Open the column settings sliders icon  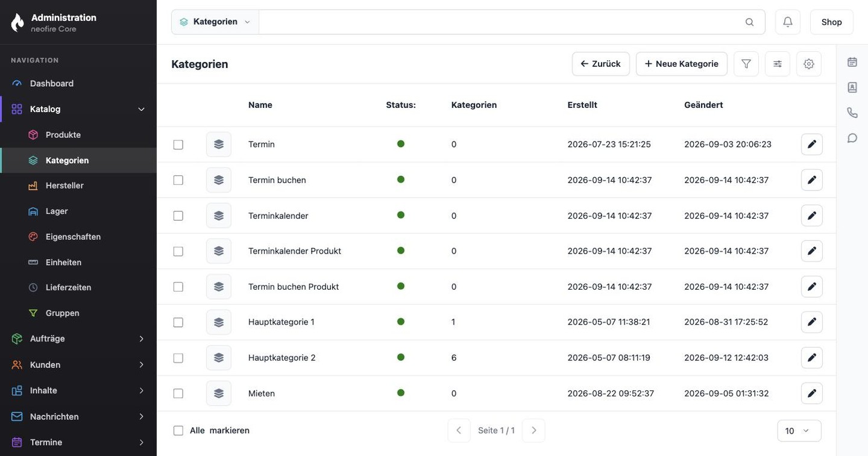click(x=778, y=64)
